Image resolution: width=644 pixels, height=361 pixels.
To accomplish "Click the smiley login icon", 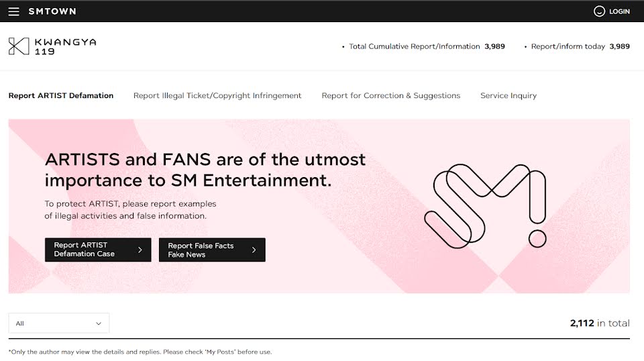I will 599,11.
